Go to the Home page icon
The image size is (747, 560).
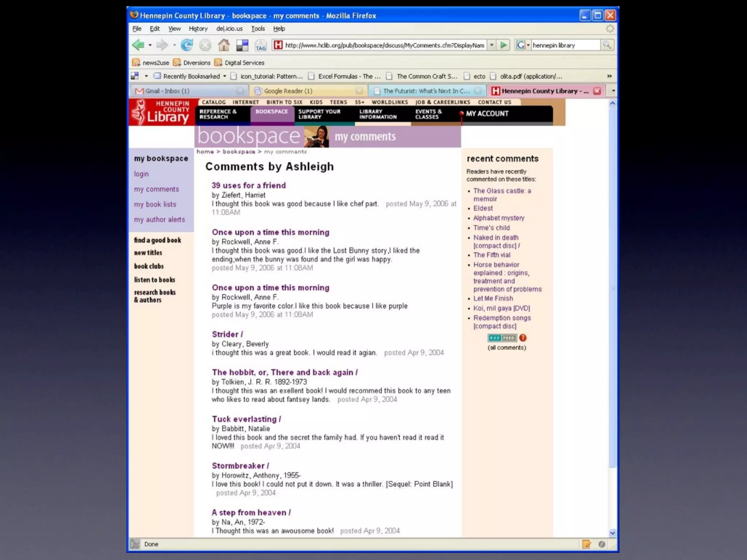click(x=224, y=45)
